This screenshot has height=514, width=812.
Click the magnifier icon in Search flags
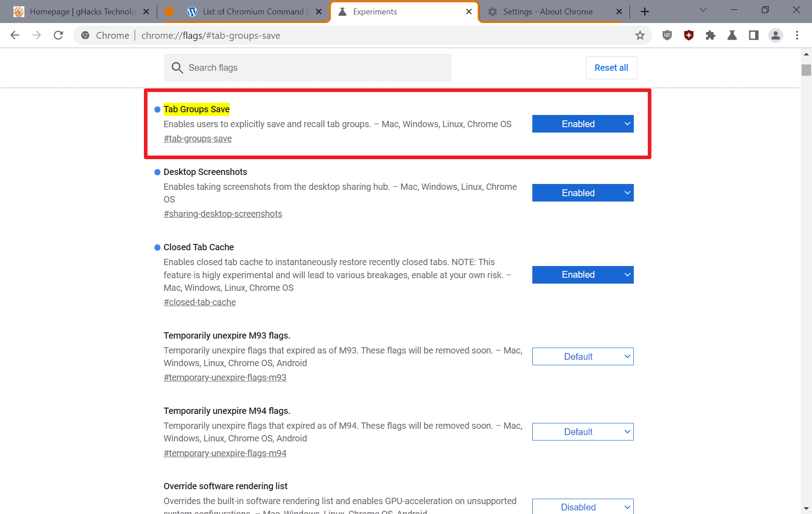point(177,68)
